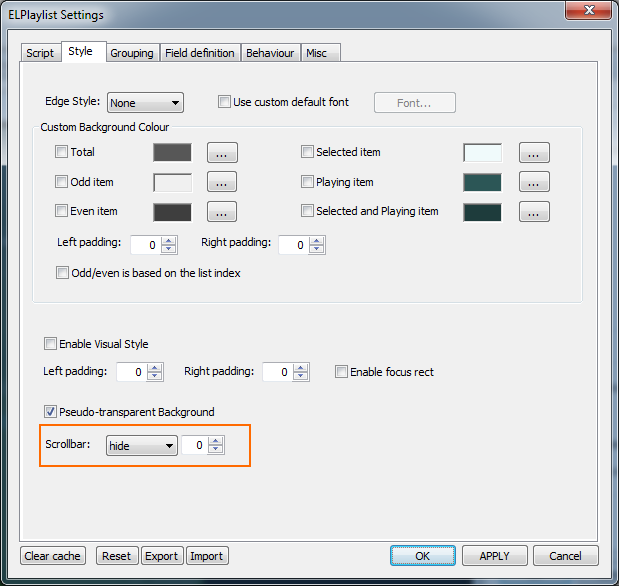Enable Use custom default font
The width and height of the screenshot is (619, 586).
[224, 102]
